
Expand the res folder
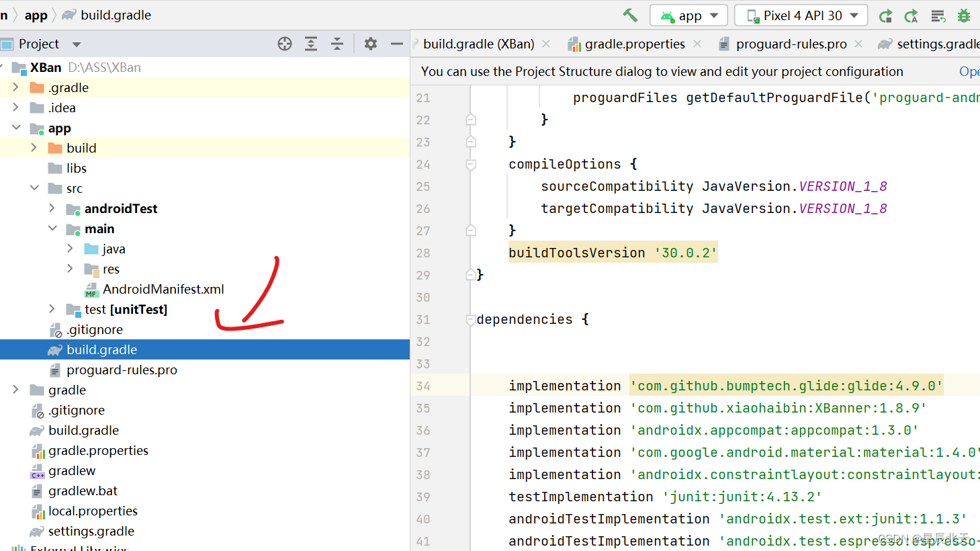click(x=71, y=269)
